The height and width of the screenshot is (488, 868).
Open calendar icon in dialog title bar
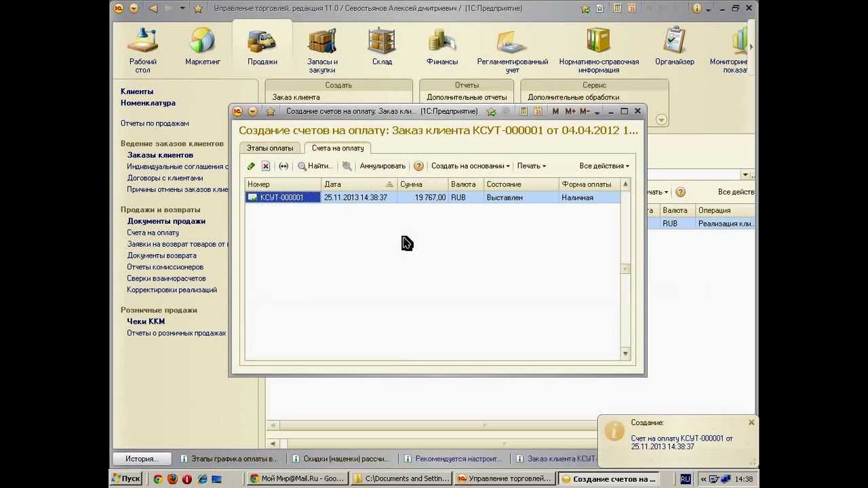coord(537,111)
